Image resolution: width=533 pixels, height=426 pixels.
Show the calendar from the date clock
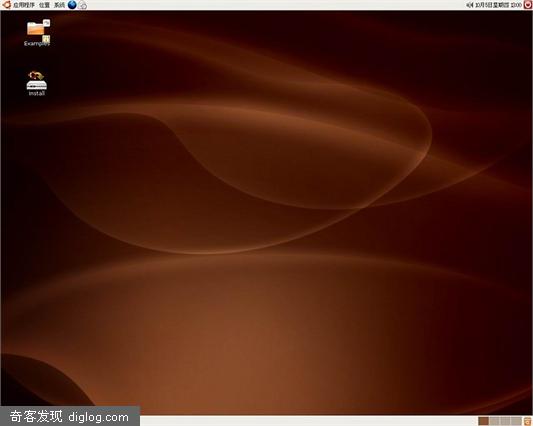[x=498, y=5]
